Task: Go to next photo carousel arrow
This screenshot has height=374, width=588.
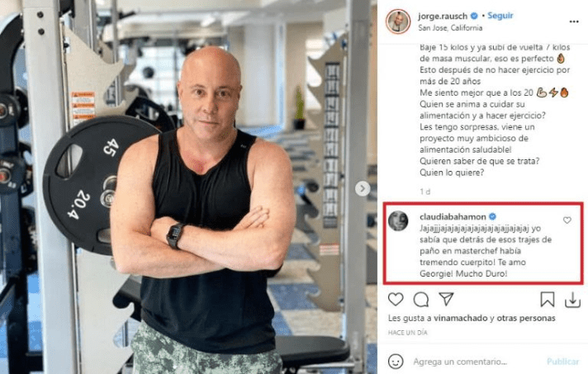Action: tap(363, 188)
